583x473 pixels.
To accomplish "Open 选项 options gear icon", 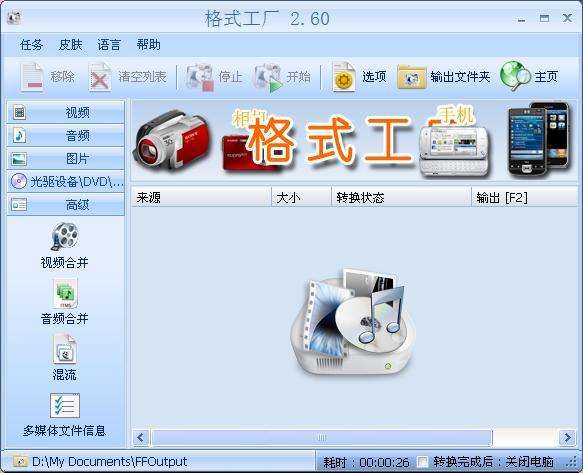I will (x=344, y=77).
